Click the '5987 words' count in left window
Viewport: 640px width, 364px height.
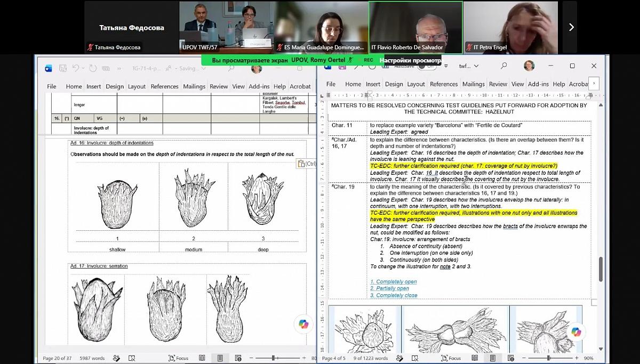(92, 358)
